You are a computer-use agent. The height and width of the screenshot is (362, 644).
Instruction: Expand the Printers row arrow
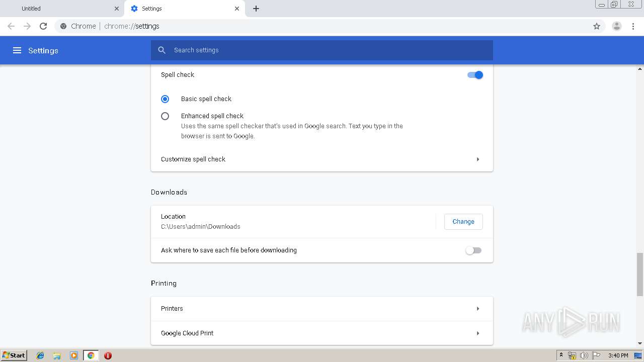coord(477,309)
